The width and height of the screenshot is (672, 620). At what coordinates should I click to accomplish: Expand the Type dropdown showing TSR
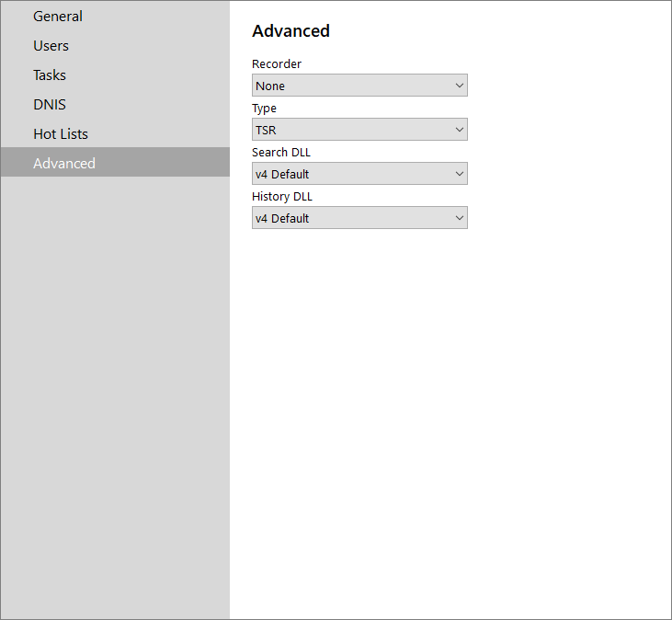click(359, 130)
